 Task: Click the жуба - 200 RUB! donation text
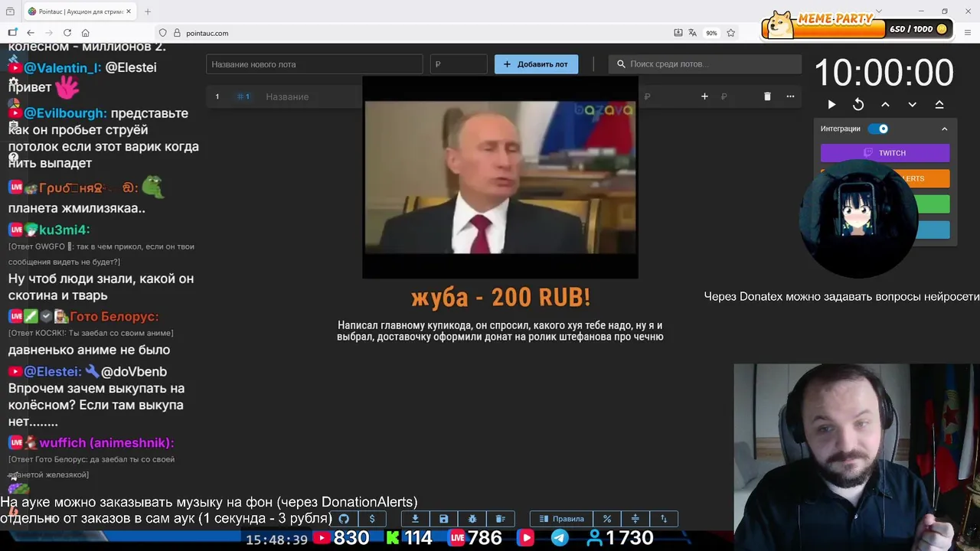point(501,298)
